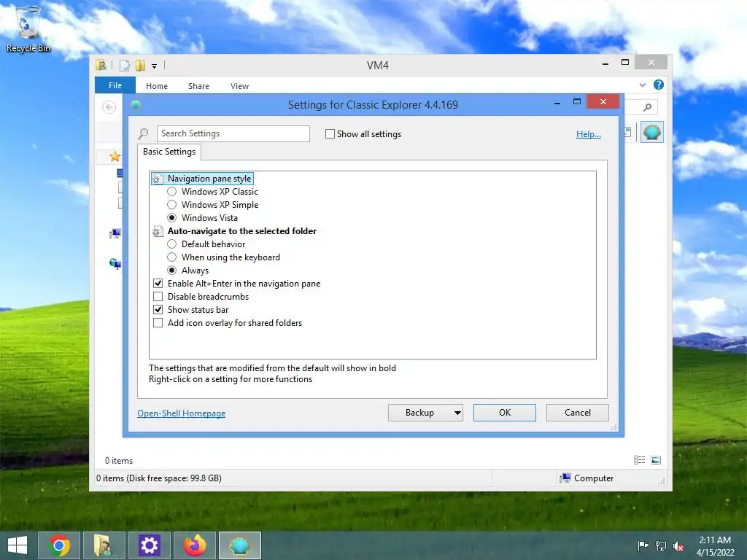
Task: Click the Cancel button
Action: click(x=578, y=413)
